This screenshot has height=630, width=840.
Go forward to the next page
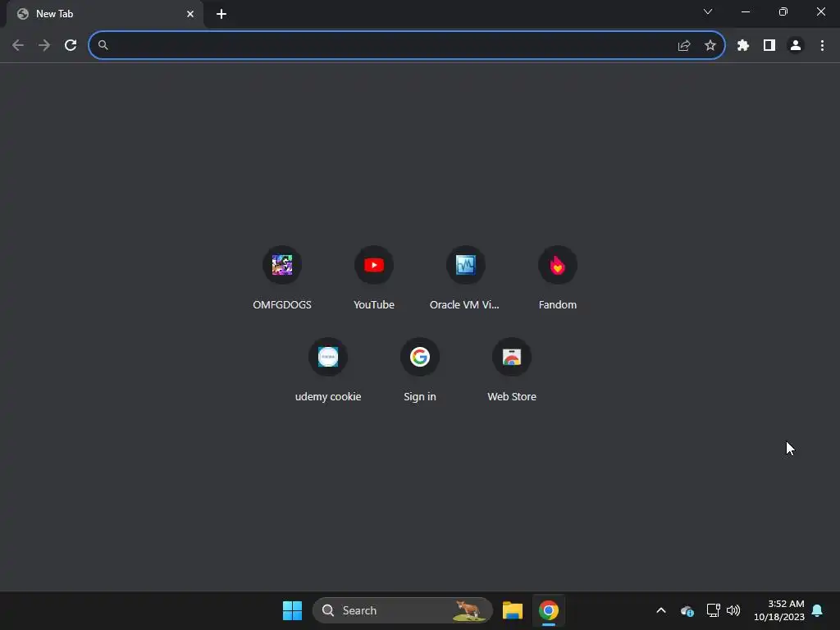(x=44, y=45)
